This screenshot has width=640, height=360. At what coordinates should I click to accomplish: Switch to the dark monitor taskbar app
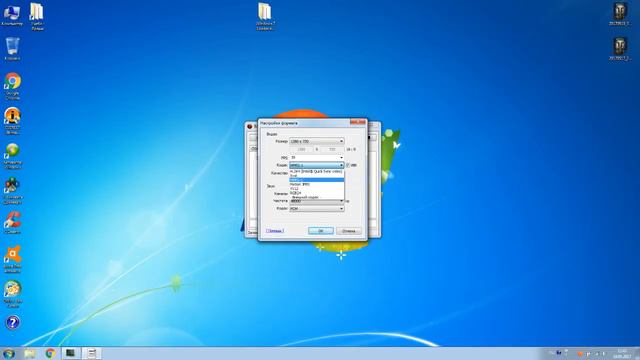[71, 353]
